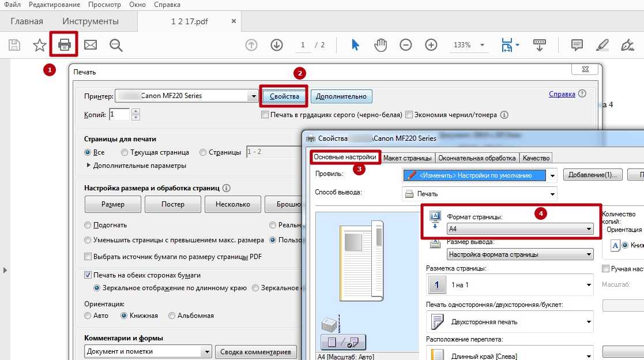
Task: Toggle 'Печать на обеих сторонах бумаги'
Action: coord(88,275)
